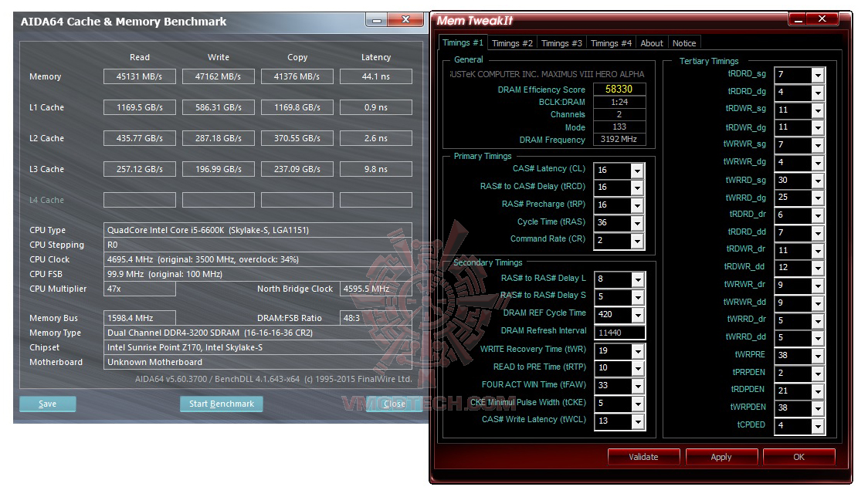Expand the tWRRD_dr dropdown

coord(818,321)
